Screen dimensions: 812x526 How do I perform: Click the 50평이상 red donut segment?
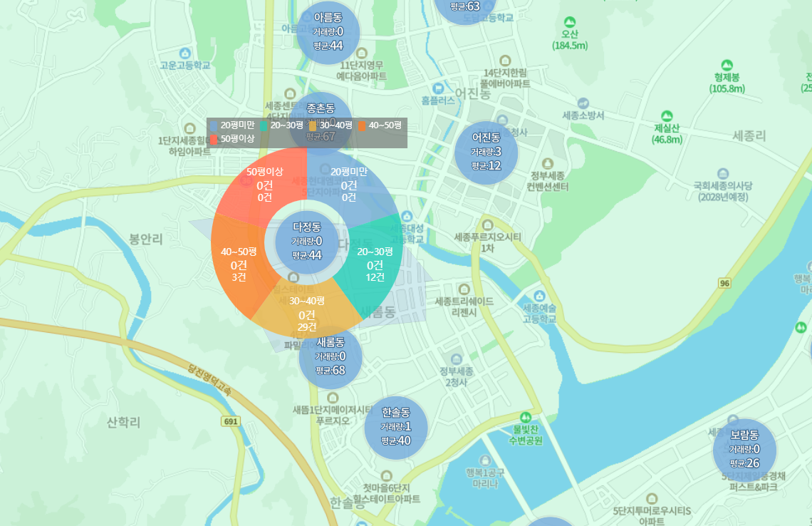point(265,185)
